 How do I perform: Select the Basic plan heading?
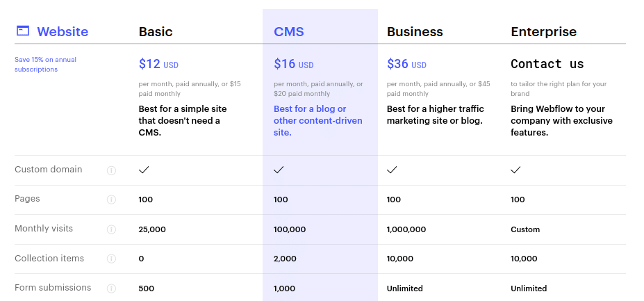point(156,32)
